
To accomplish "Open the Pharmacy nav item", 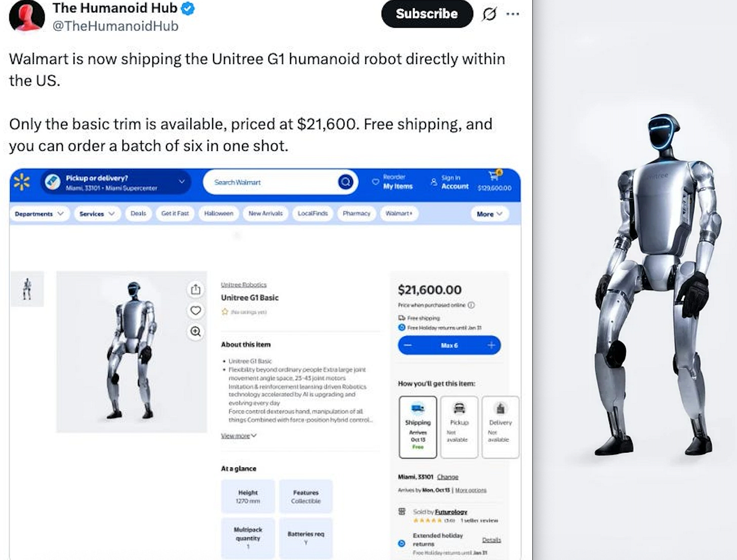I will (356, 213).
